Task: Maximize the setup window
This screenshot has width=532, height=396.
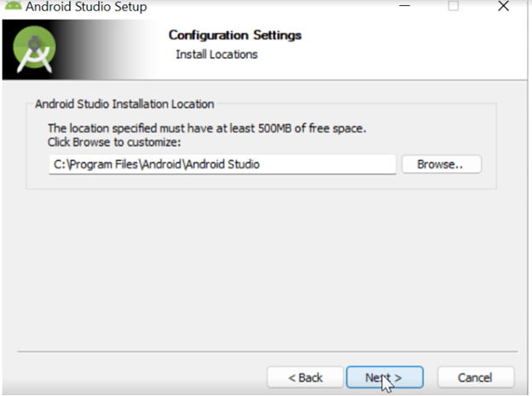Action: (454, 6)
